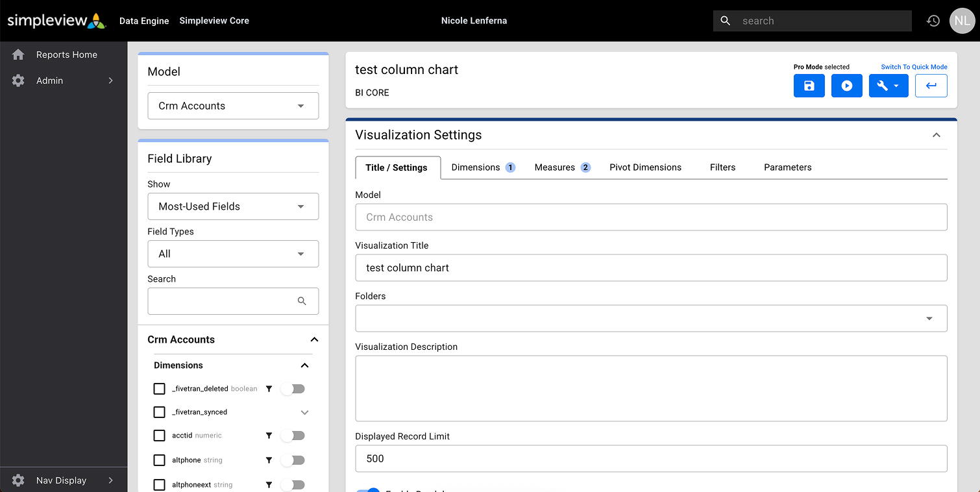Check the _fivetran_deleted field checkbox
Screen dimensions: 980x492
click(x=159, y=389)
